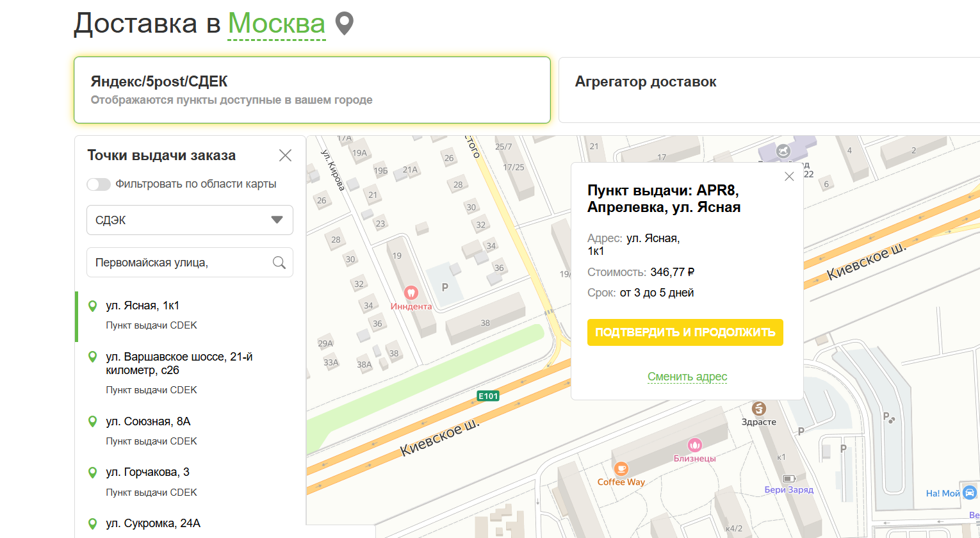Click pin icon beside ул. Союзная, 8А
The height and width of the screenshot is (538, 980).
click(93, 421)
